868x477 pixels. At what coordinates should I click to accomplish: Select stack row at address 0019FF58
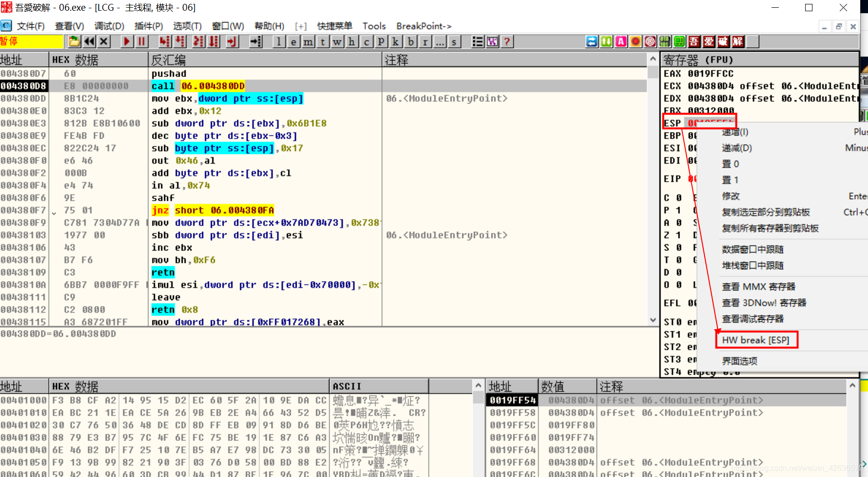click(666, 413)
